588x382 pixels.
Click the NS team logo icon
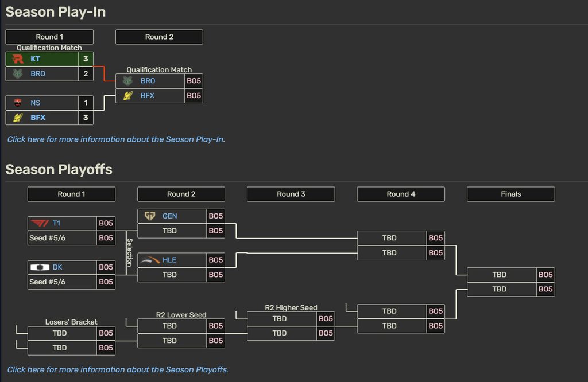point(18,103)
